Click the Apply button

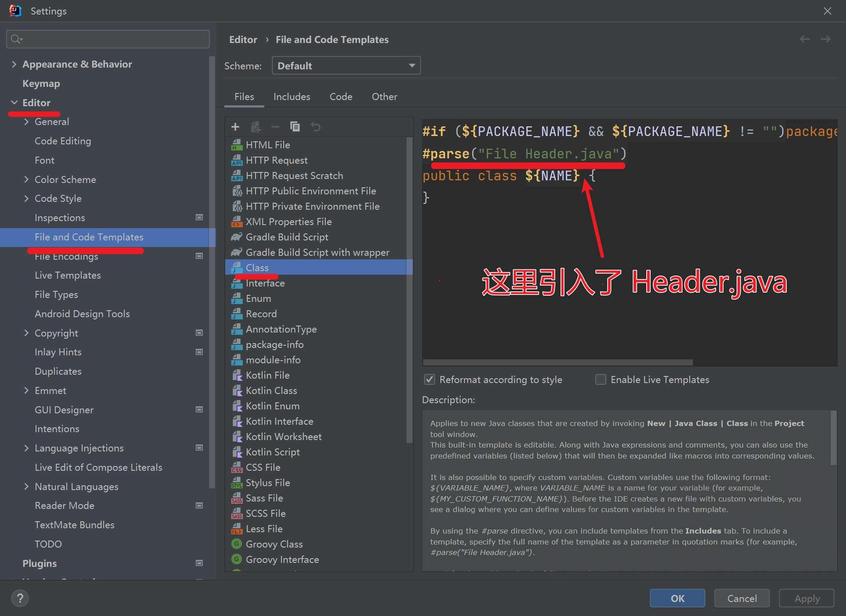(806, 598)
